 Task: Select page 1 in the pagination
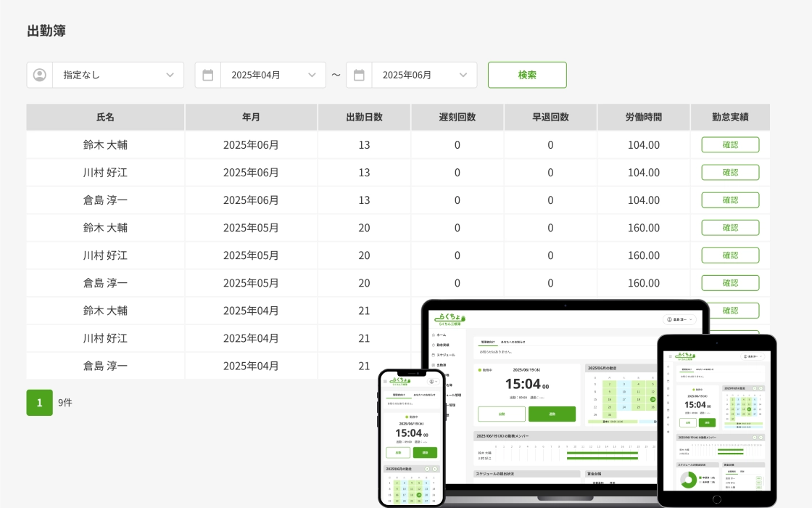click(x=39, y=403)
